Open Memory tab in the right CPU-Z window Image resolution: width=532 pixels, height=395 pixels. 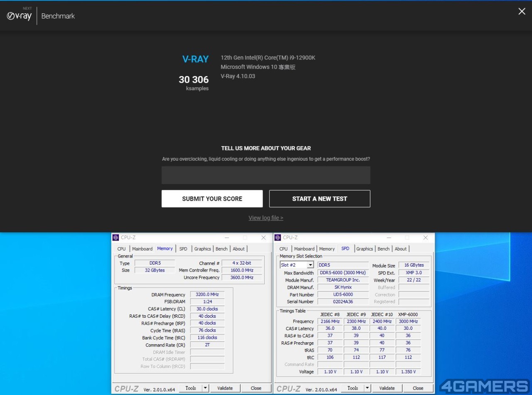(x=327, y=249)
